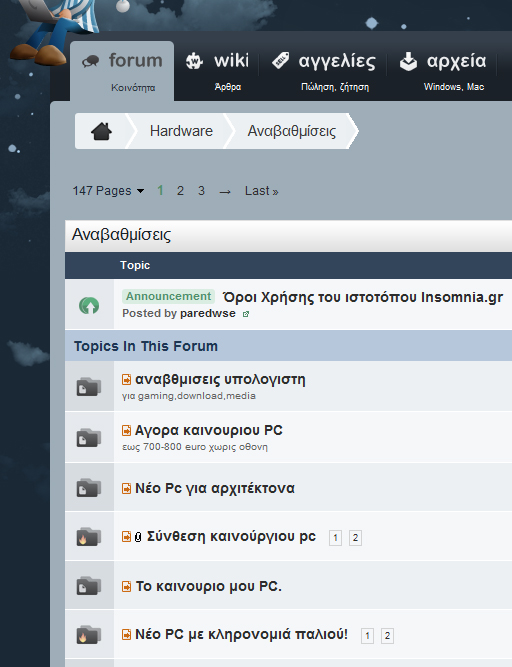The height and width of the screenshot is (667, 512).
Task: Click Hardware in the breadcrumb
Action: coord(181,131)
